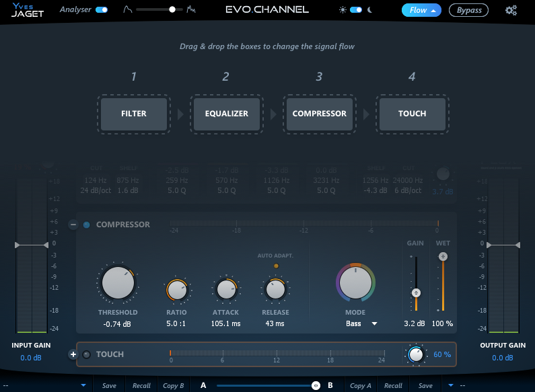Recall preset B on the right
This screenshot has width=535, height=392.
(x=393, y=385)
